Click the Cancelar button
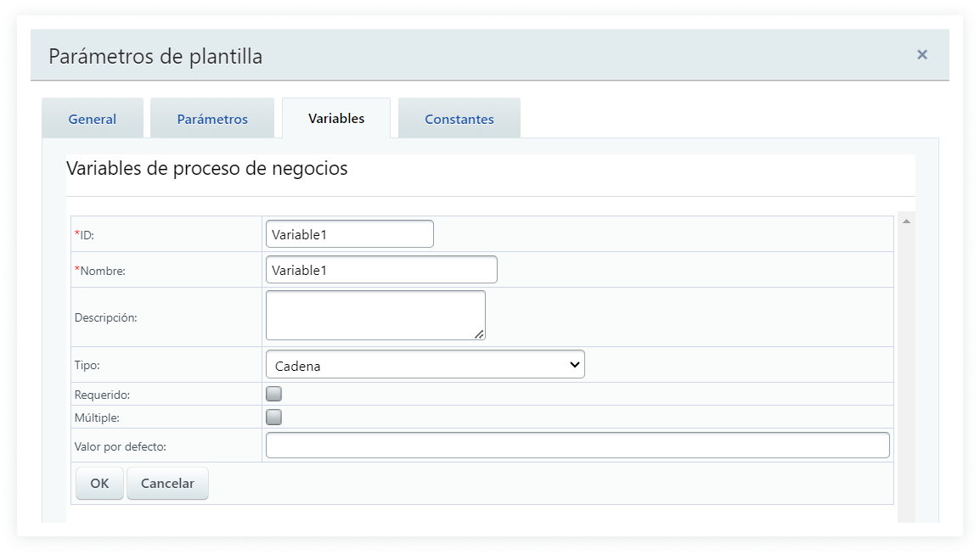980x555 pixels. [167, 484]
